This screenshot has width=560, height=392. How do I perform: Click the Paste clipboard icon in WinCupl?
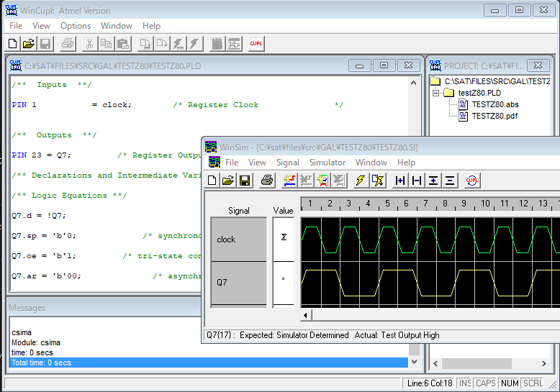(123, 44)
